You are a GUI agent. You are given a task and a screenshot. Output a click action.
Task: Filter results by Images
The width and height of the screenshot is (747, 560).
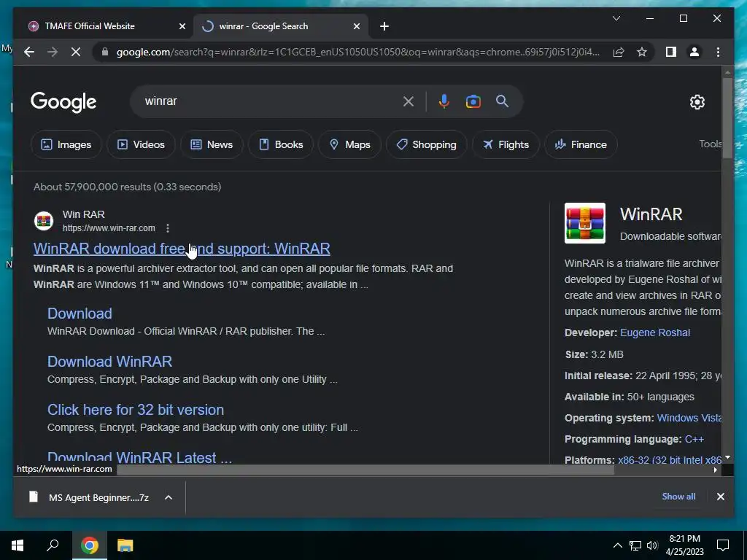66,144
